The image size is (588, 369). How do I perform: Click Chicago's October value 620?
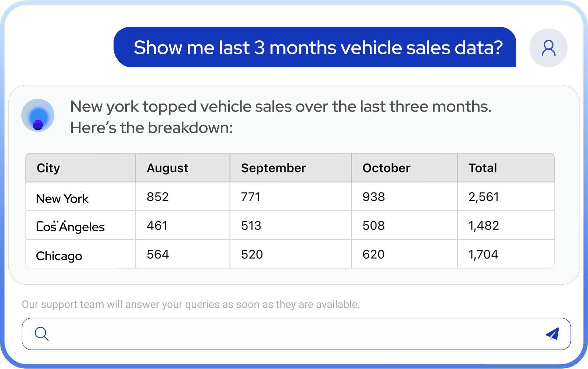(373, 254)
